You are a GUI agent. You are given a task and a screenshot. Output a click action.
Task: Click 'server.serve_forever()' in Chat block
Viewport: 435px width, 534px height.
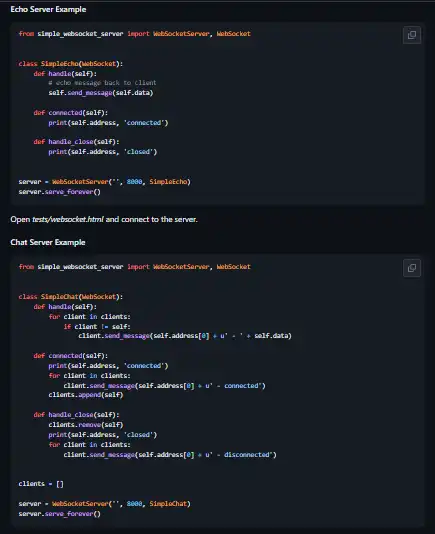[x=60, y=514]
